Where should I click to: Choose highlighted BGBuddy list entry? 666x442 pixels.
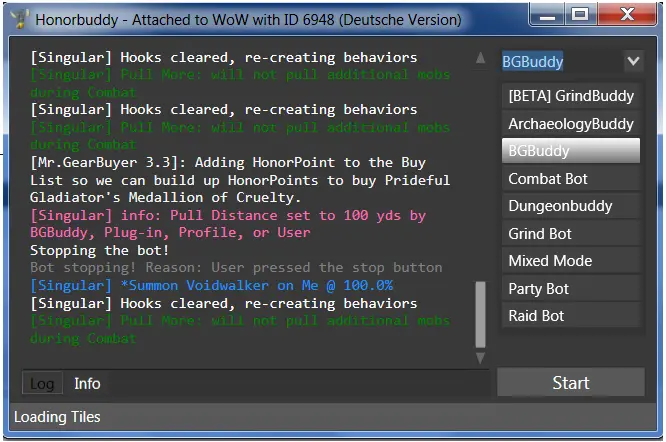(571, 151)
